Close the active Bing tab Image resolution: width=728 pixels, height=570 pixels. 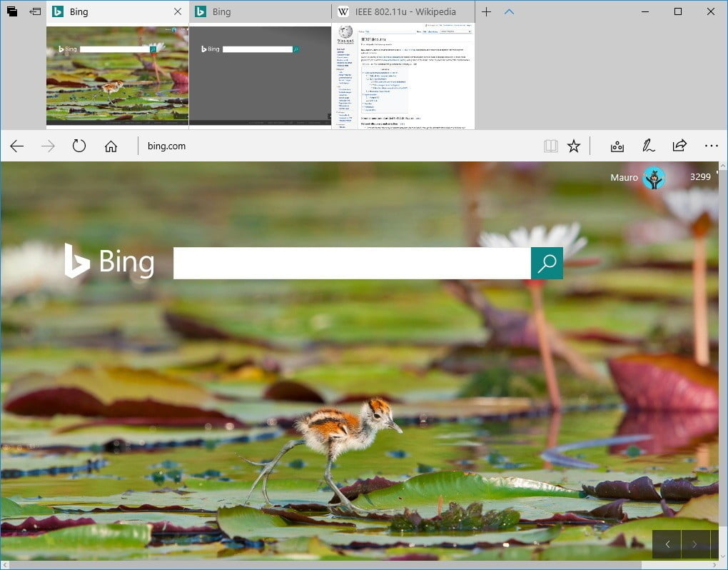(178, 12)
